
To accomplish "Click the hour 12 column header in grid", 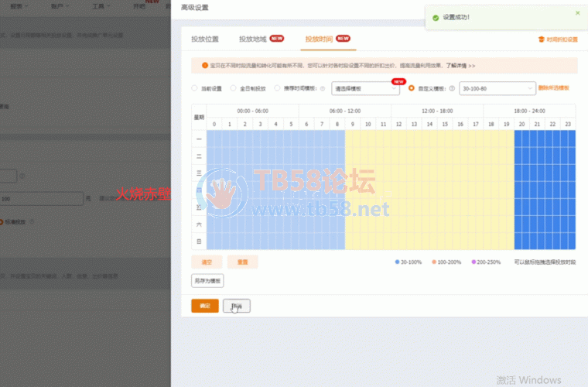I will 398,124.
